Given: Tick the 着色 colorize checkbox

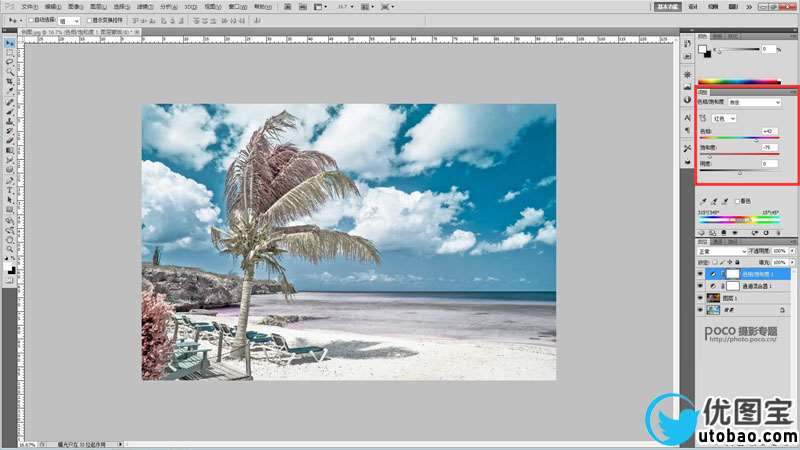Looking at the screenshot, I should click(737, 201).
